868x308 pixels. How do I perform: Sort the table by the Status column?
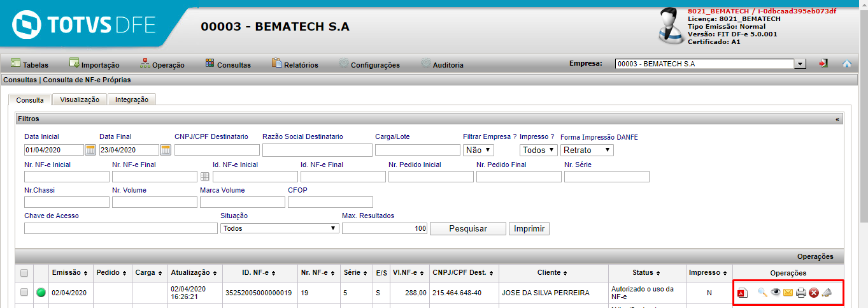pyautogui.click(x=647, y=272)
